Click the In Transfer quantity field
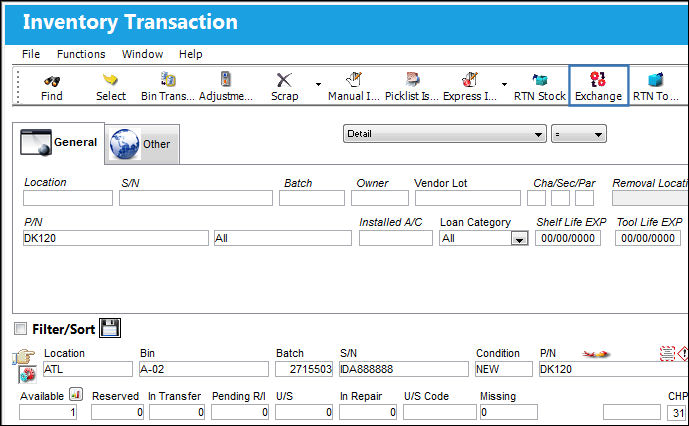 click(x=177, y=412)
